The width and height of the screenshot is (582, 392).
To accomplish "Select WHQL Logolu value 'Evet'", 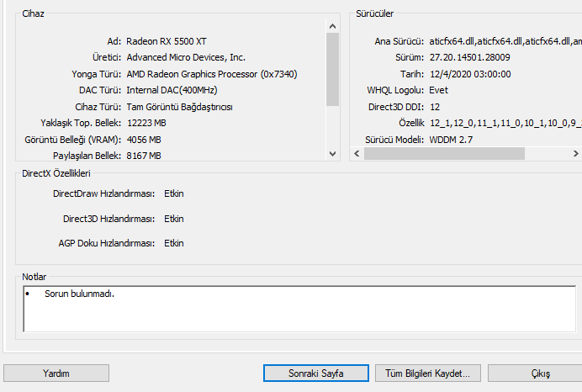I will tap(438, 90).
